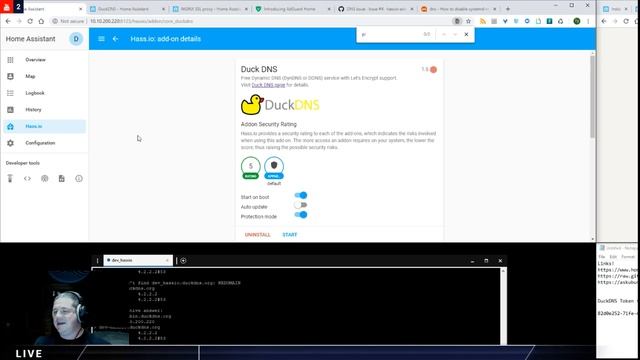Close the dev_hassio terminal tab
The height and width of the screenshot is (360, 640).
tap(167, 260)
